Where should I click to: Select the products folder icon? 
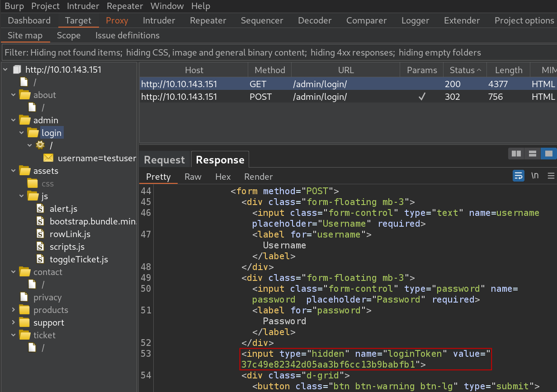coord(24,310)
